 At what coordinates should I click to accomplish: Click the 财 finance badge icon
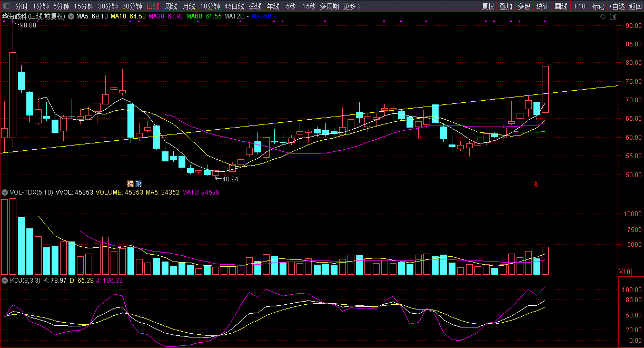click(138, 183)
